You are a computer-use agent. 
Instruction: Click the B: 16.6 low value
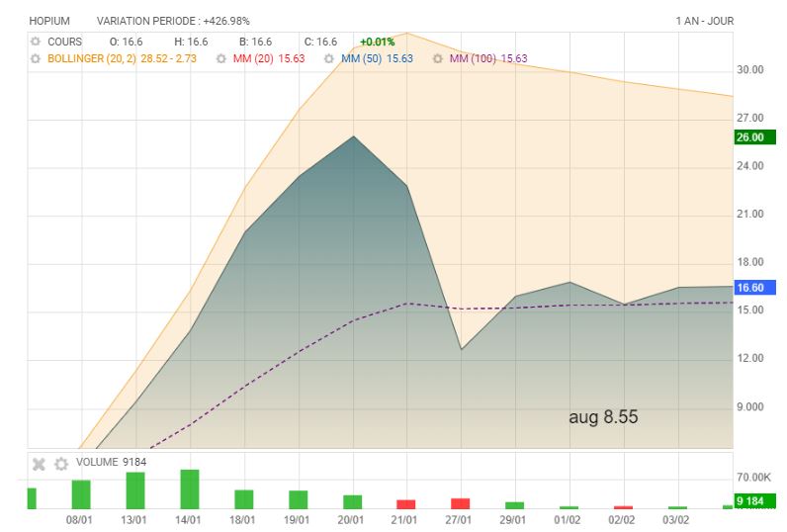click(255, 42)
